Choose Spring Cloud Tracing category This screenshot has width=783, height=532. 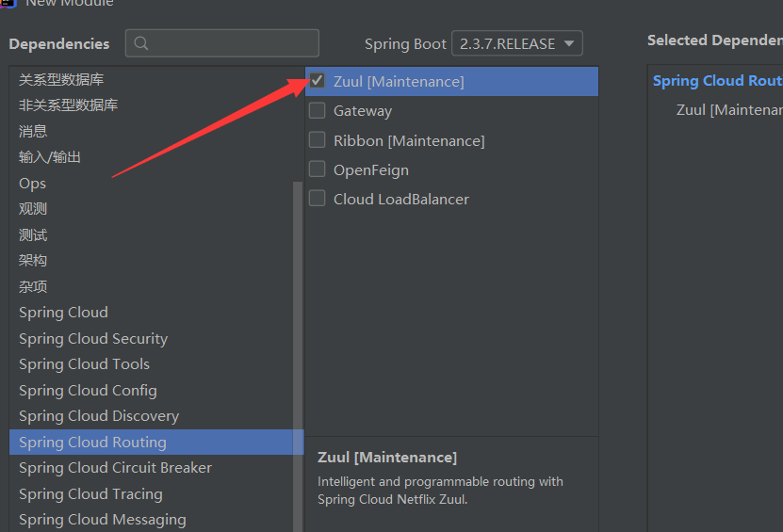coord(90,494)
